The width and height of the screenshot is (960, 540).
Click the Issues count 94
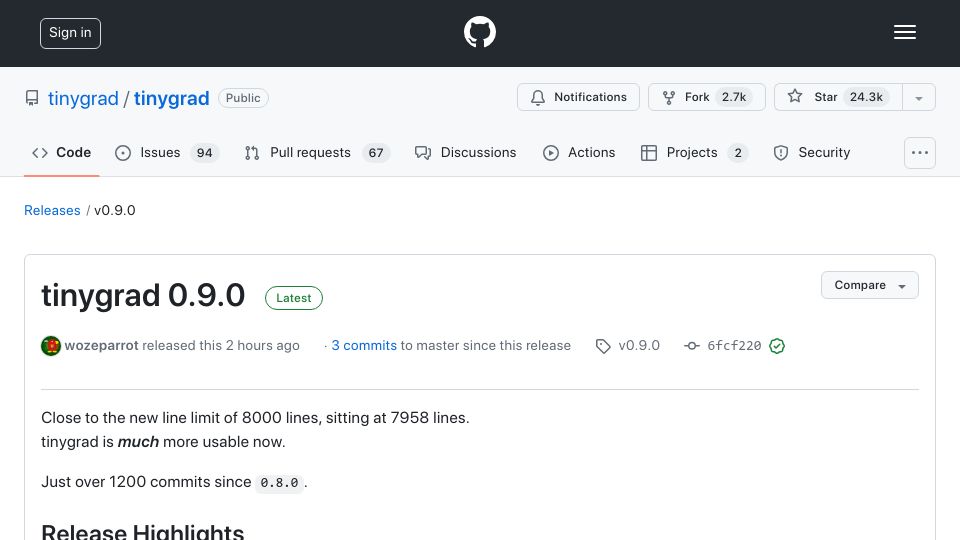click(204, 153)
